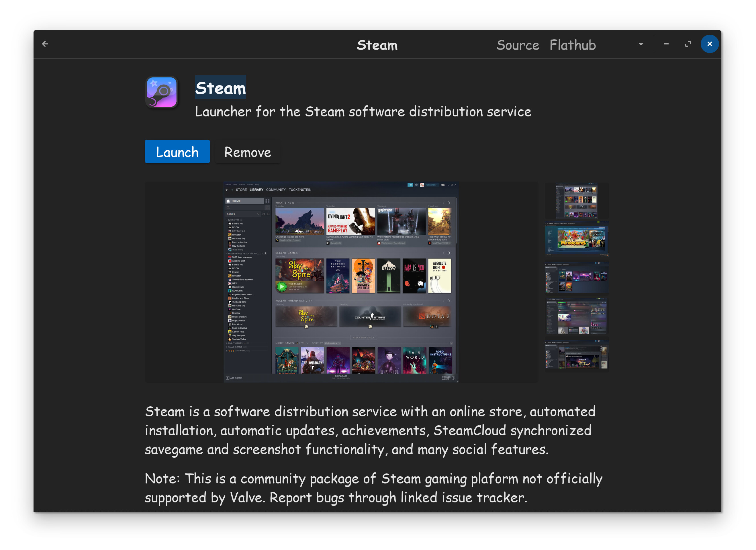Select the first screenshot thumbnail
756x550 pixels.
(577, 200)
